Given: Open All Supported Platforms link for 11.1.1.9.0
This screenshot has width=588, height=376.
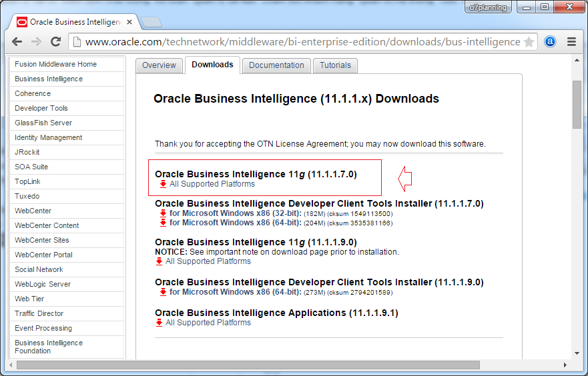Looking at the screenshot, I should click(x=208, y=261).
